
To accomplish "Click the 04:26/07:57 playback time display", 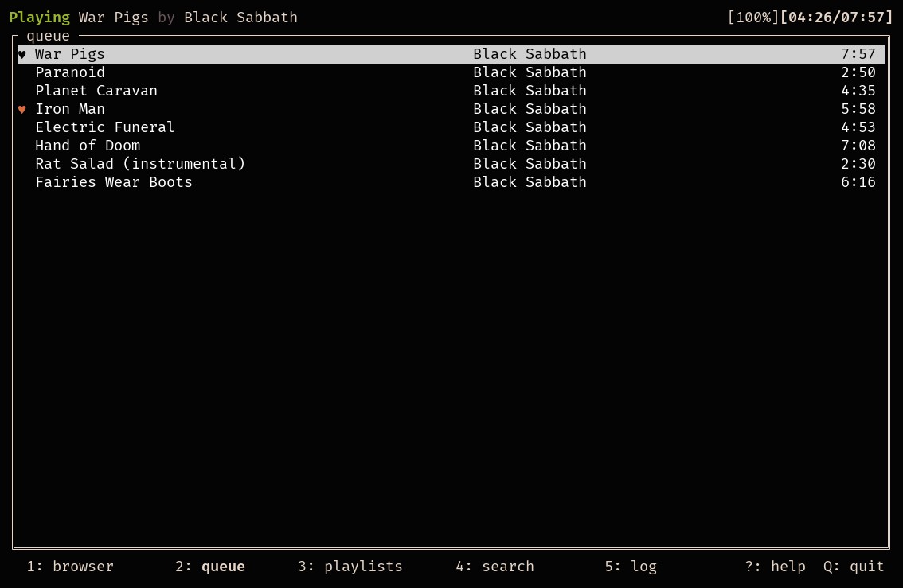I will click(837, 18).
